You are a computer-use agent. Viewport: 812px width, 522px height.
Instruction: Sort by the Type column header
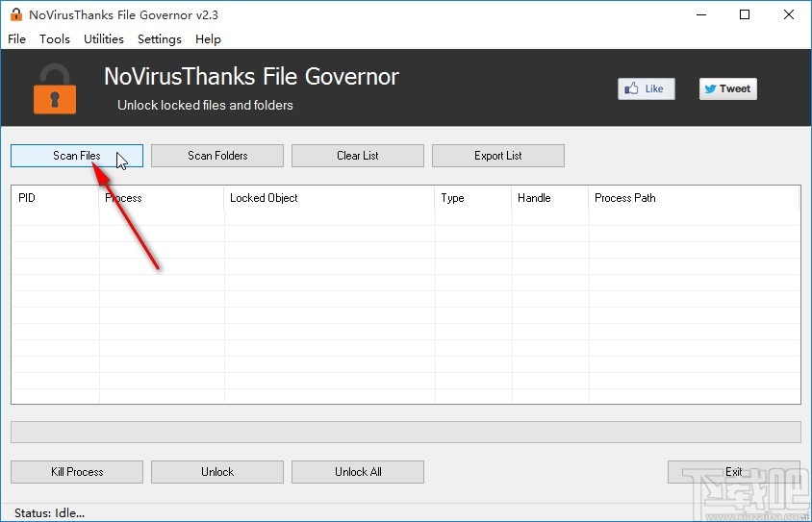click(473, 198)
